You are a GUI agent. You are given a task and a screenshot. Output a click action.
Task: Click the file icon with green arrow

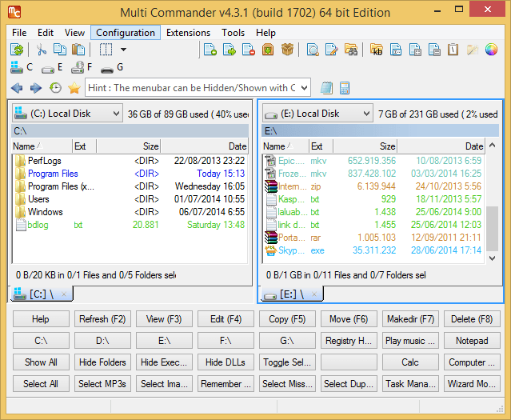pos(230,50)
